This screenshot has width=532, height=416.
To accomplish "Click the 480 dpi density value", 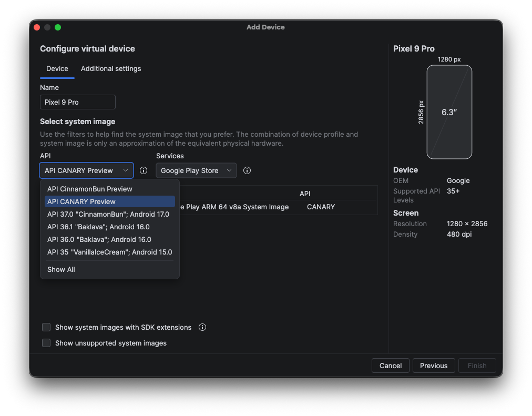I will tap(459, 234).
